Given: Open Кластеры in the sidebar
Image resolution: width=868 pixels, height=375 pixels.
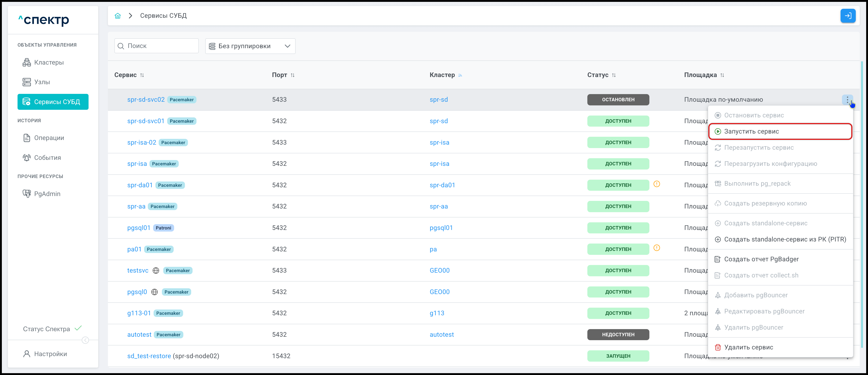Looking at the screenshot, I should coord(48,62).
